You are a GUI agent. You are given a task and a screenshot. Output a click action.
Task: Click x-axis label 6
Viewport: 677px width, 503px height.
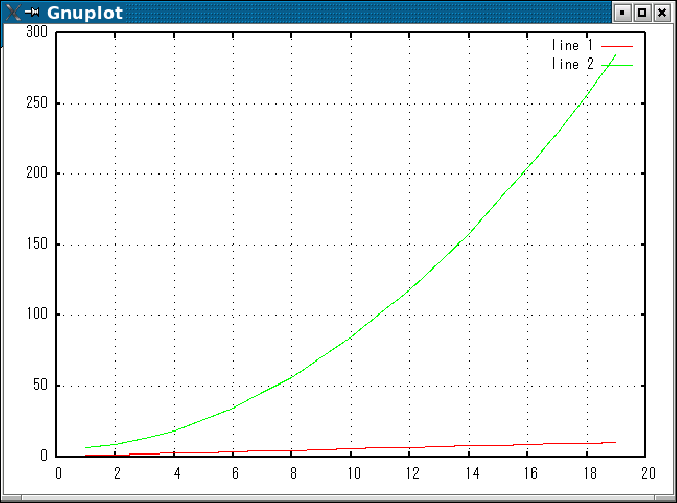(235, 473)
